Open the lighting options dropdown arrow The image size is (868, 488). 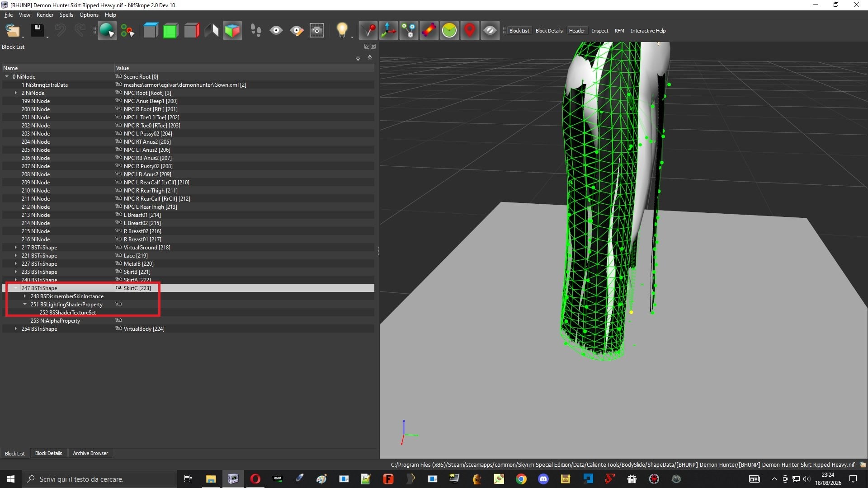pos(352,37)
